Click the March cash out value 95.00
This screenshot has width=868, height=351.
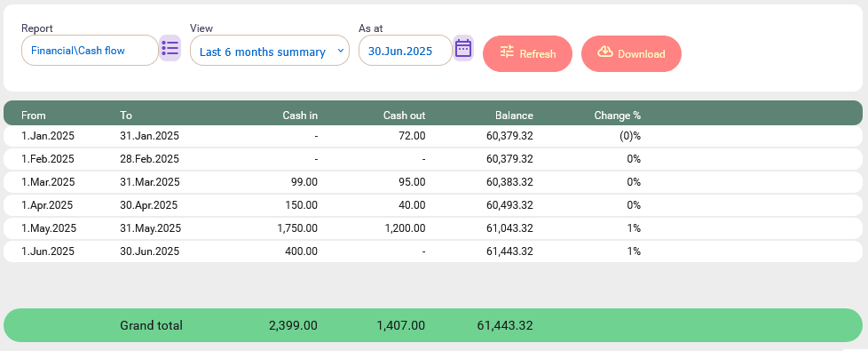(413, 182)
